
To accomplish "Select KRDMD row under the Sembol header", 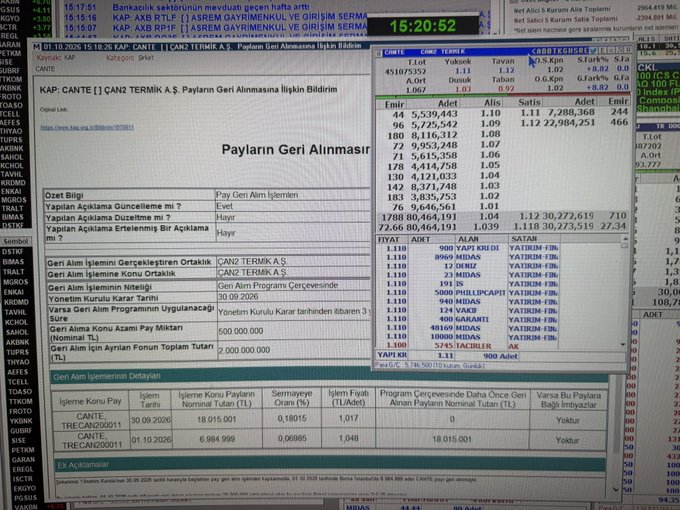I will 16,302.
